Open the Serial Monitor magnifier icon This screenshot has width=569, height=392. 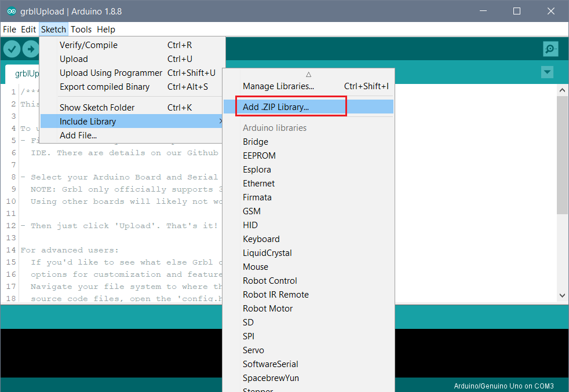click(550, 49)
